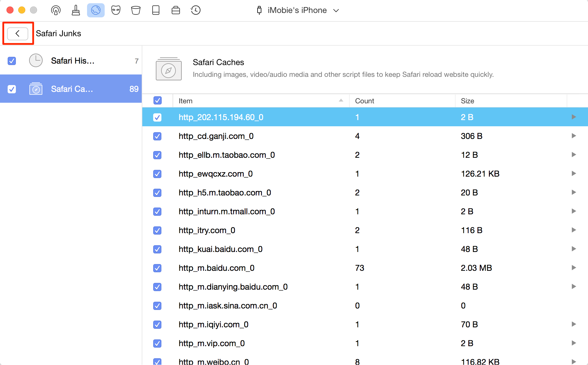Click count value 73
Viewport: 588px width, 365px height.
coord(360,268)
